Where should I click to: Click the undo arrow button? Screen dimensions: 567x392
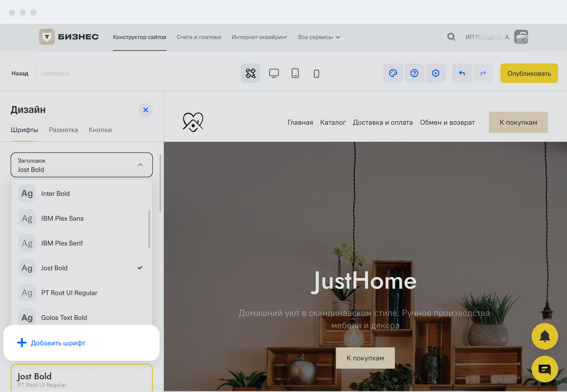tap(462, 73)
